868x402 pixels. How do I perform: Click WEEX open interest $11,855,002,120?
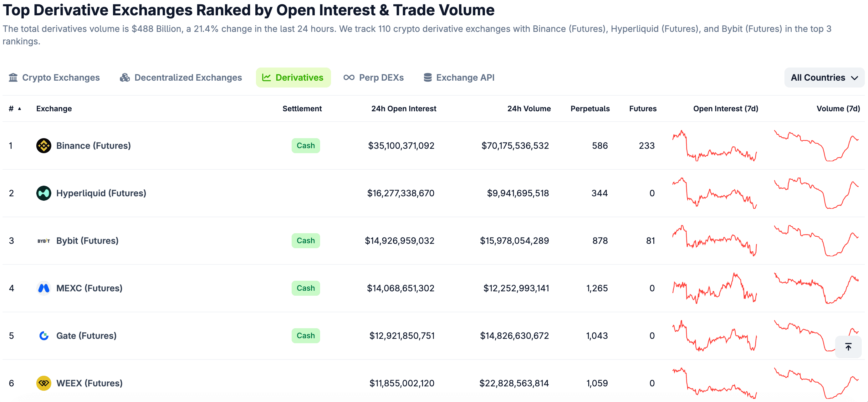coord(402,383)
